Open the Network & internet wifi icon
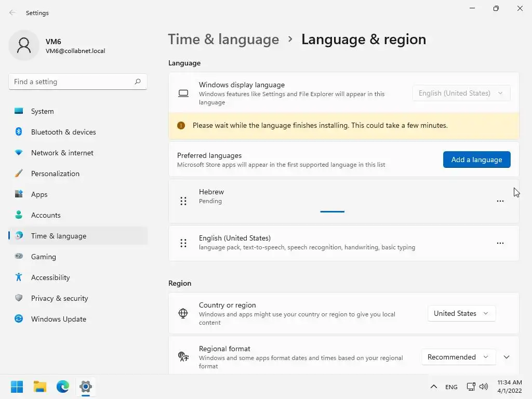 pyautogui.click(x=19, y=153)
